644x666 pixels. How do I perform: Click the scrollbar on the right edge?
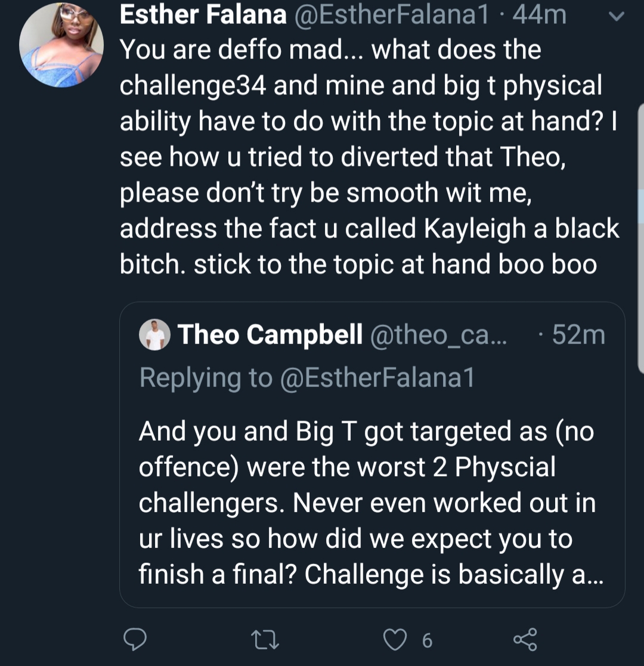[x=640, y=238]
